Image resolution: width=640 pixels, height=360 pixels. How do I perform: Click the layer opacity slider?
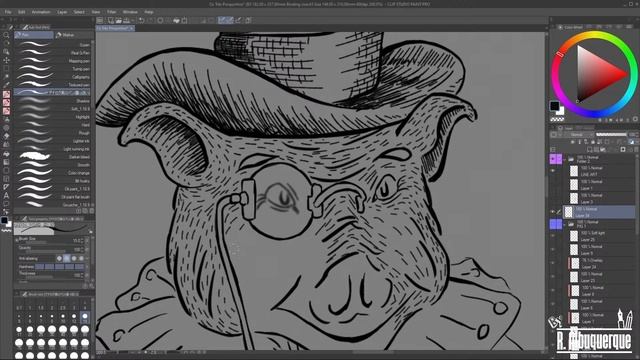click(611, 134)
